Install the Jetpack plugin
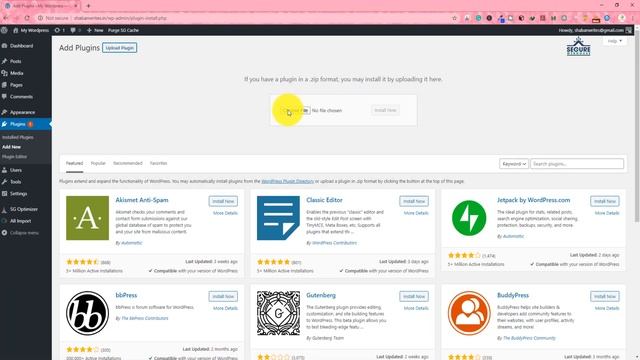640x360 pixels. pos(605,201)
